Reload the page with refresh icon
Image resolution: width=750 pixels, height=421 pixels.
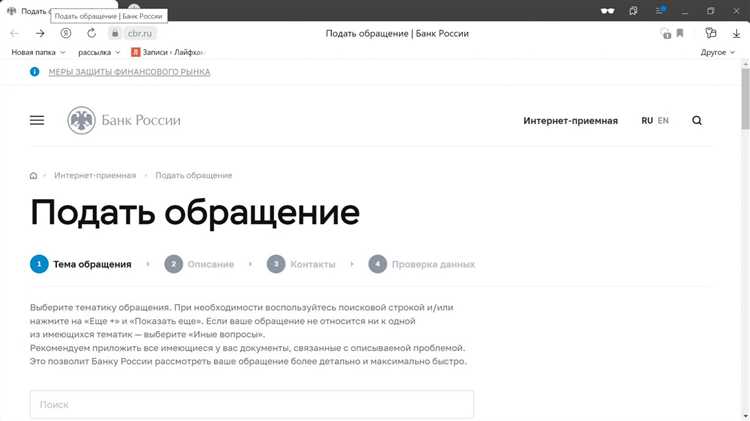click(x=91, y=33)
